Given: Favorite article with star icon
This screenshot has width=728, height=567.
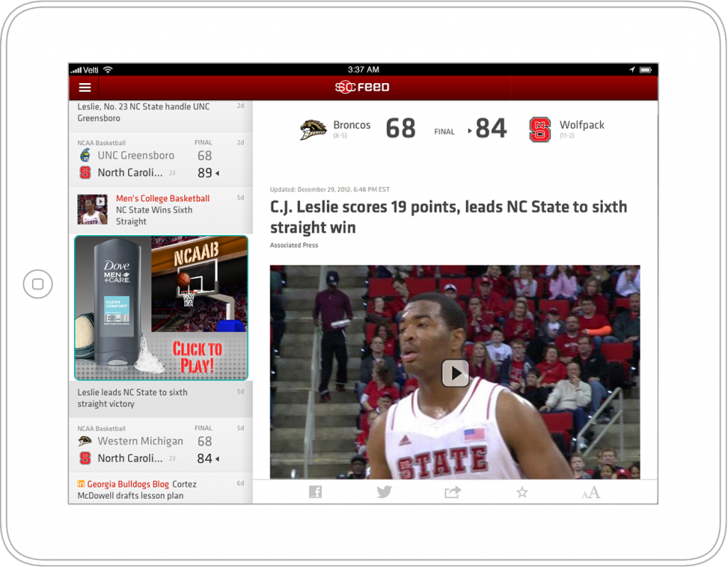Looking at the screenshot, I should 522,492.
